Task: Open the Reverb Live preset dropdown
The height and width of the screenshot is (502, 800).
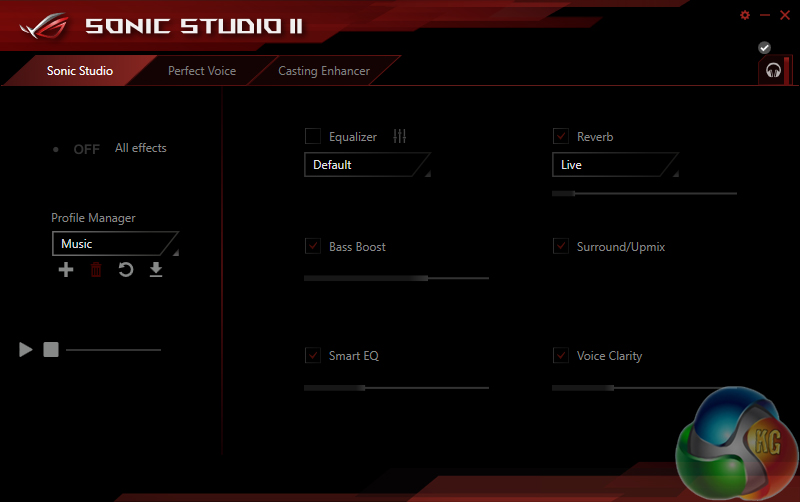Action: click(x=615, y=165)
